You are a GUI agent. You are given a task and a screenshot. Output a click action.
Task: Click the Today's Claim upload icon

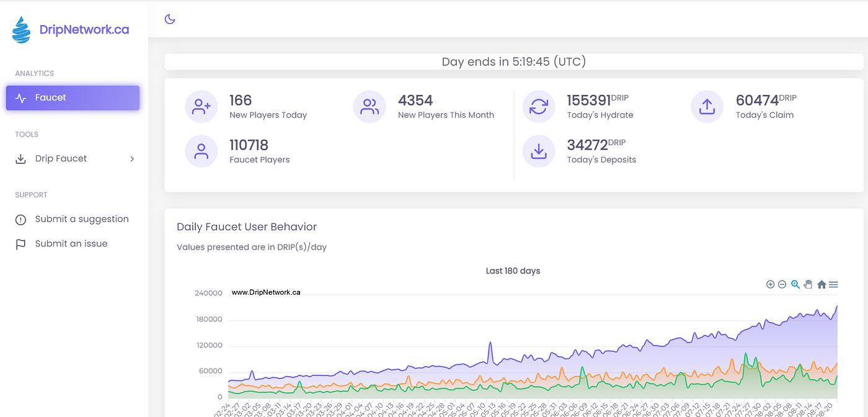coord(707,107)
